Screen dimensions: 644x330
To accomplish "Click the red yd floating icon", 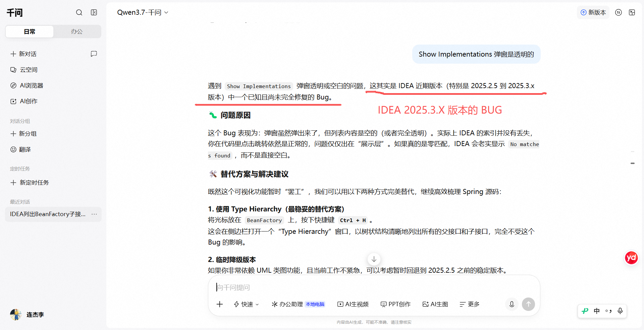I will click(631, 258).
